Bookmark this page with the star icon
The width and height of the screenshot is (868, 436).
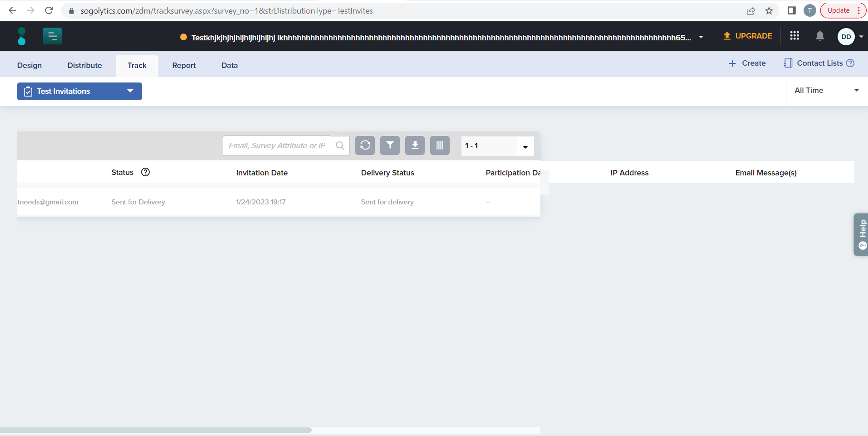(x=769, y=10)
